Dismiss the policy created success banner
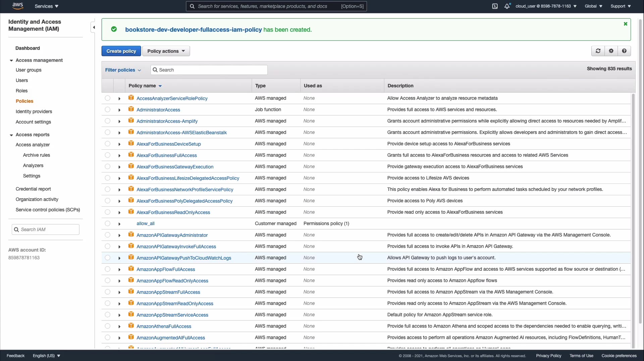Image resolution: width=644 pixels, height=361 pixels. pyautogui.click(x=625, y=24)
